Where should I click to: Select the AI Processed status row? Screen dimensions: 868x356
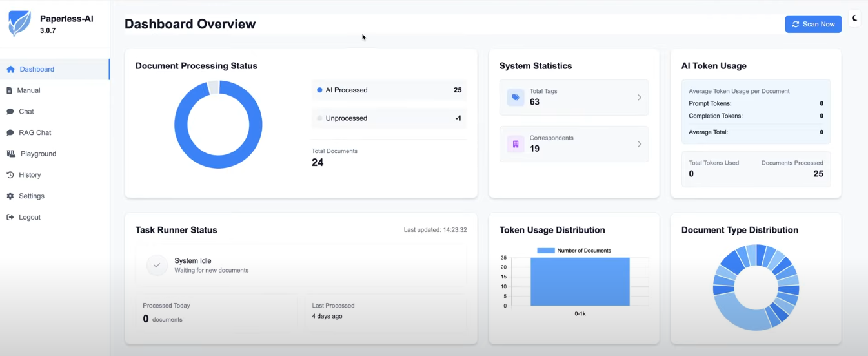click(389, 90)
